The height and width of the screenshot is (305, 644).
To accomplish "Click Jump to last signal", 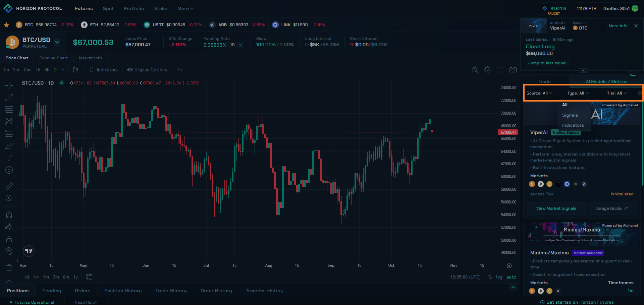I will pyautogui.click(x=547, y=63).
